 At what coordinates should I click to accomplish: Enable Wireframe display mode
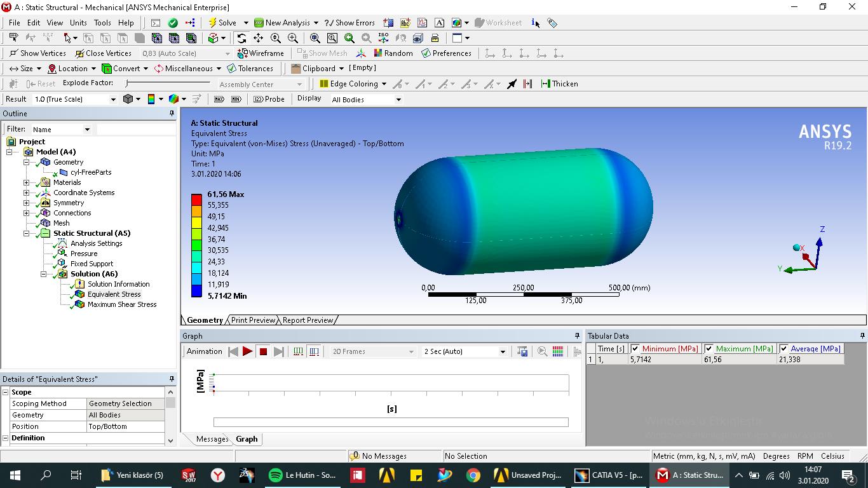click(261, 53)
